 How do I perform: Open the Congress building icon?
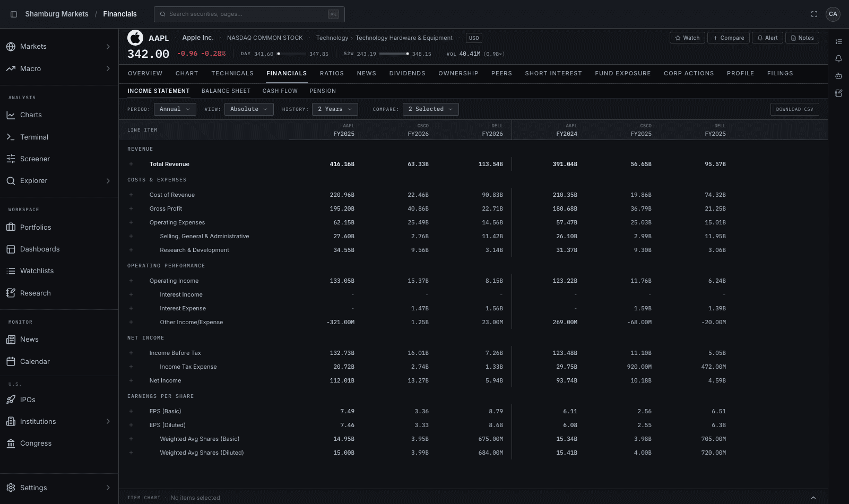(11, 444)
